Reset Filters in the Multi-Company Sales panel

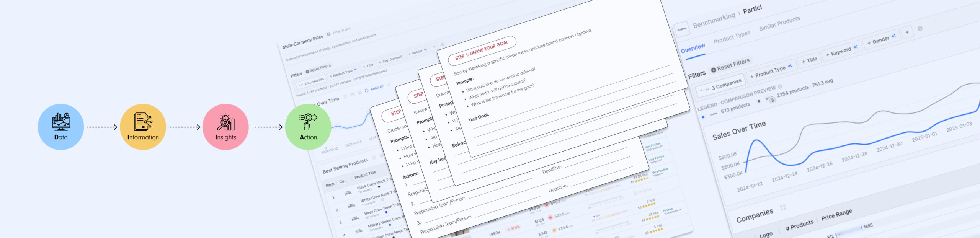point(318,68)
